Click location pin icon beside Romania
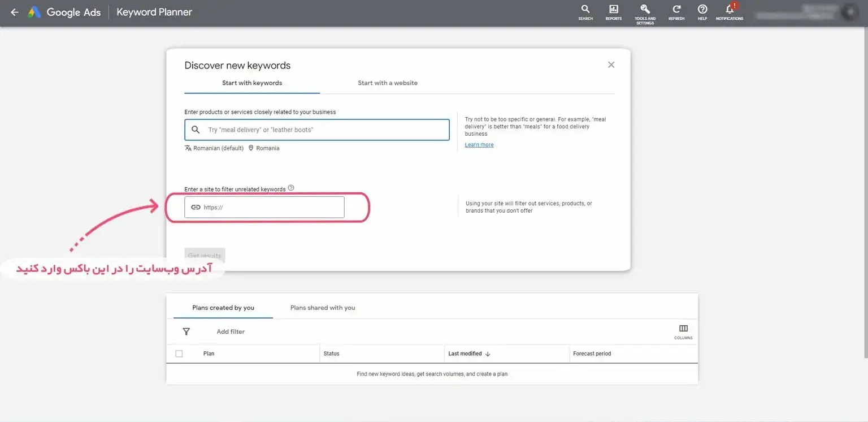Screen dimensions: 868x422 click(x=251, y=148)
